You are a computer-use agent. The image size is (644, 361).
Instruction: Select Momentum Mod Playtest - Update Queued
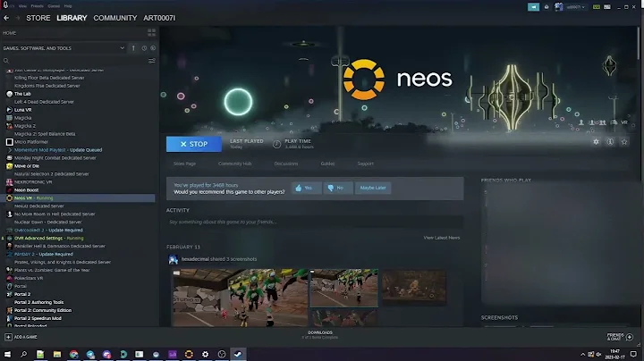coord(58,150)
